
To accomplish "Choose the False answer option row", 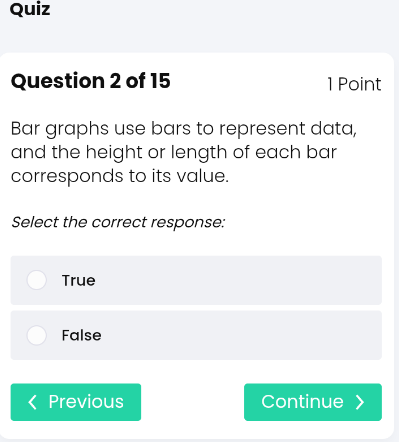I will tap(196, 335).
